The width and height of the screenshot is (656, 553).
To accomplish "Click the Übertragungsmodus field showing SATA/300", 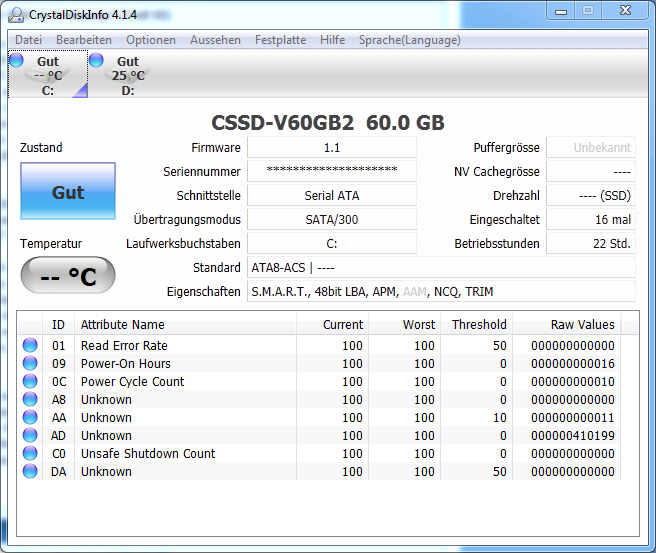I will pos(332,219).
